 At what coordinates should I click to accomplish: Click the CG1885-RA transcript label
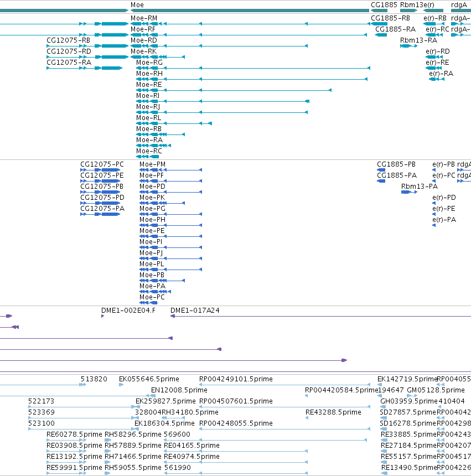point(395,29)
